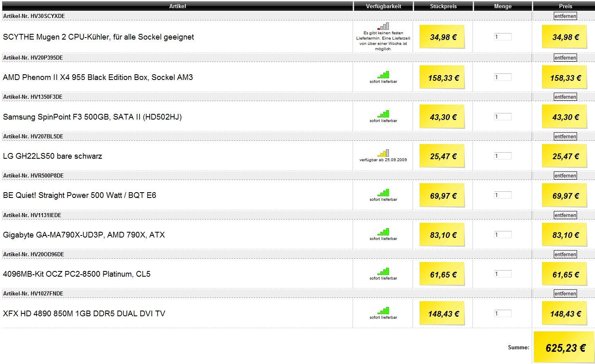Screen dimensions: 595x364
Task: Click product name LG GH22LS50 bare schwarz
Action: point(53,156)
